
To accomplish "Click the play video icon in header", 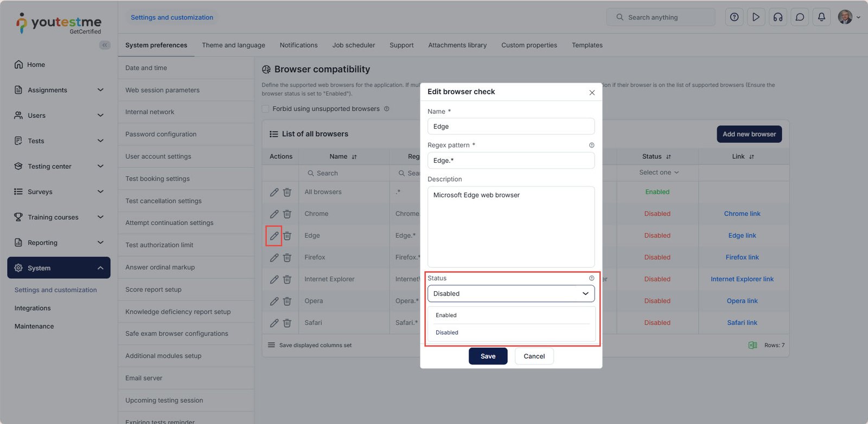I will pyautogui.click(x=756, y=17).
